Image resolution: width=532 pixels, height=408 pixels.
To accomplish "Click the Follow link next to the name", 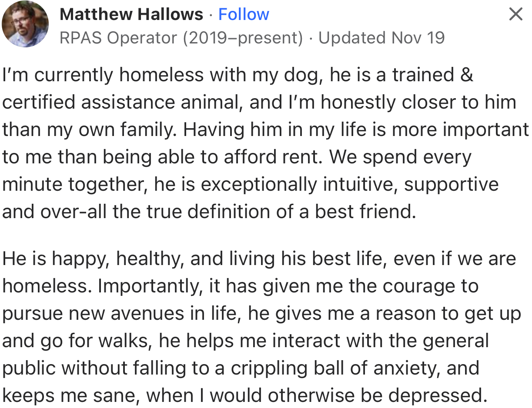I will click(244, 14).
